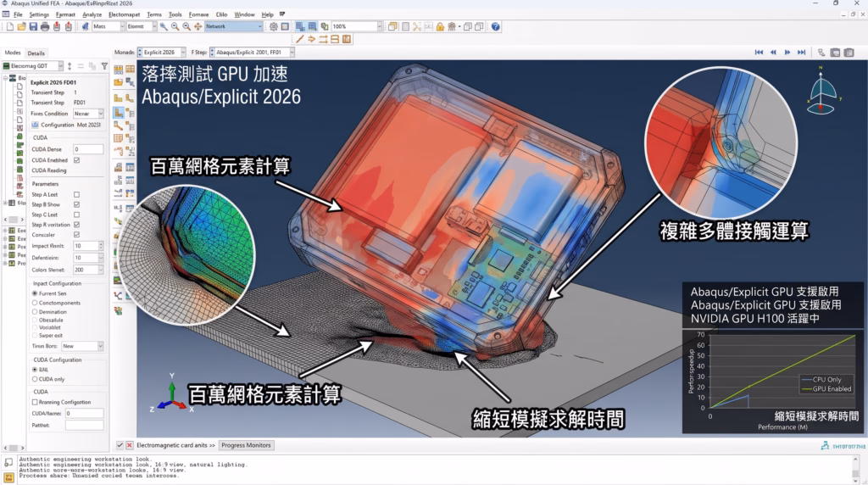
Task: Open the Analyze menu
Action: point(92,14)
